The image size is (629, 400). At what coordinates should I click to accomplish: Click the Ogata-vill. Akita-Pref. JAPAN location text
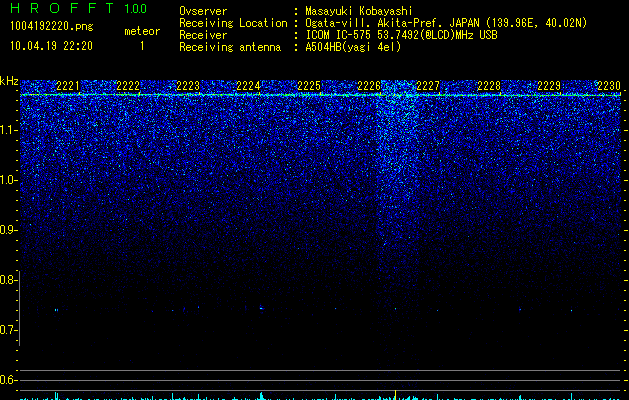446,23
